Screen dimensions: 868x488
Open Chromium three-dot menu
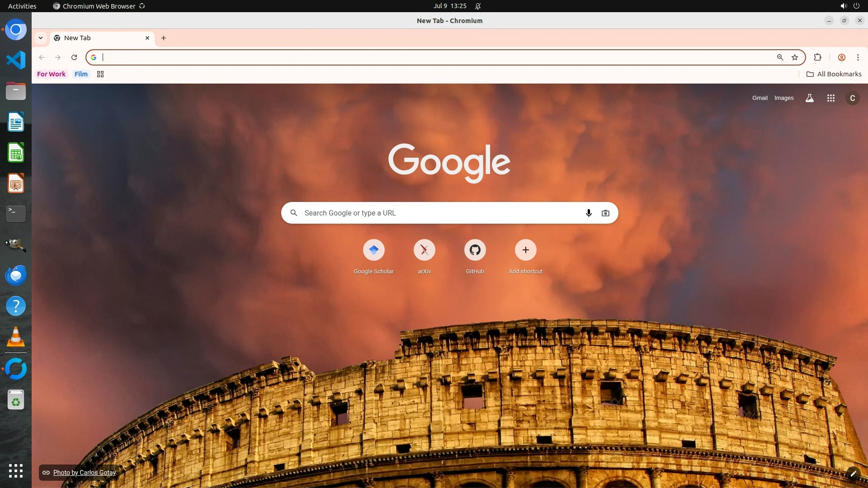point(858,57)
